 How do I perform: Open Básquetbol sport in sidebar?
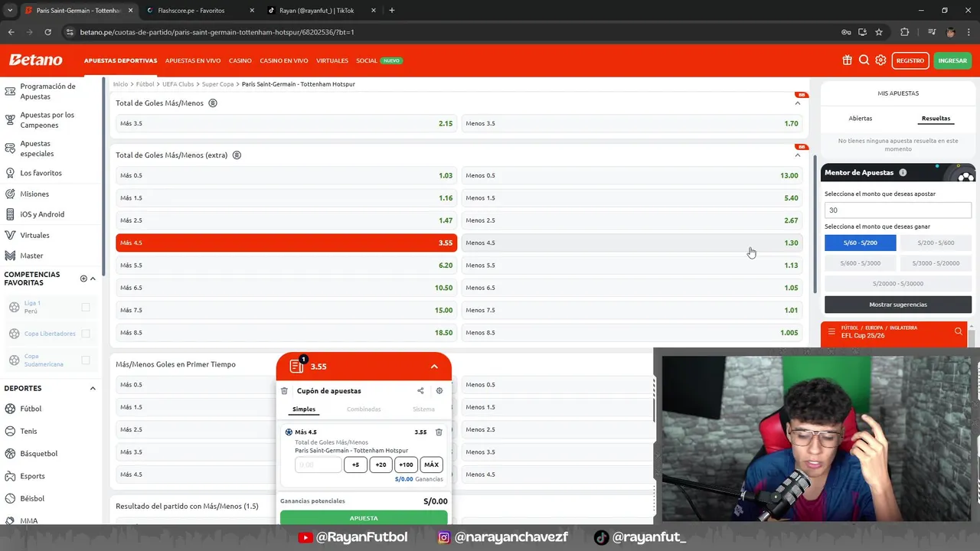coord(39,454)
